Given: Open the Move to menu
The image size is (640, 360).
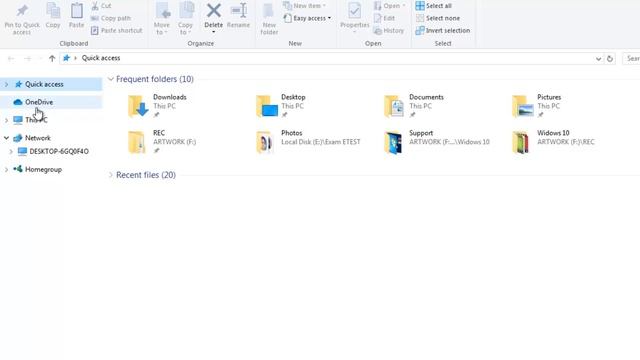Looking at the screenshot, I should 162,19.
